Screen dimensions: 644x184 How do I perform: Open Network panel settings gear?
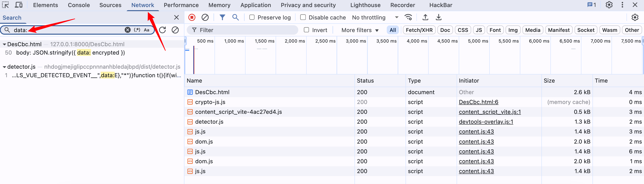coord(635,17)
